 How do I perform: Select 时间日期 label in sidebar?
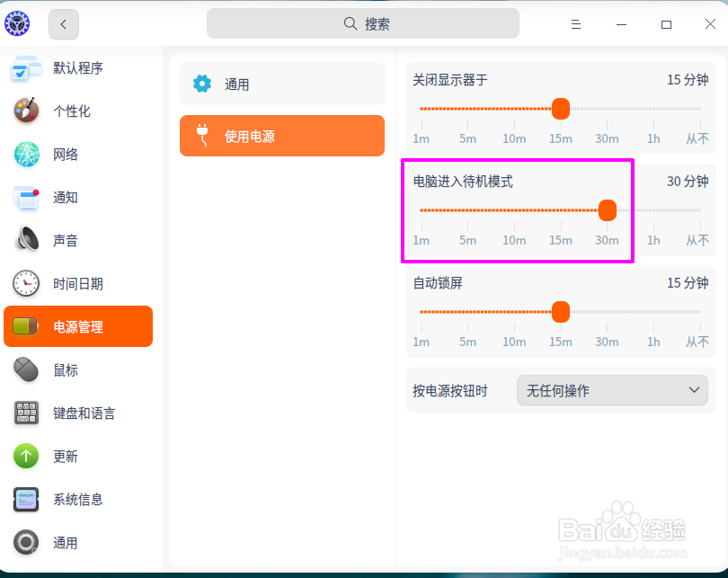(x=78, y=284)
